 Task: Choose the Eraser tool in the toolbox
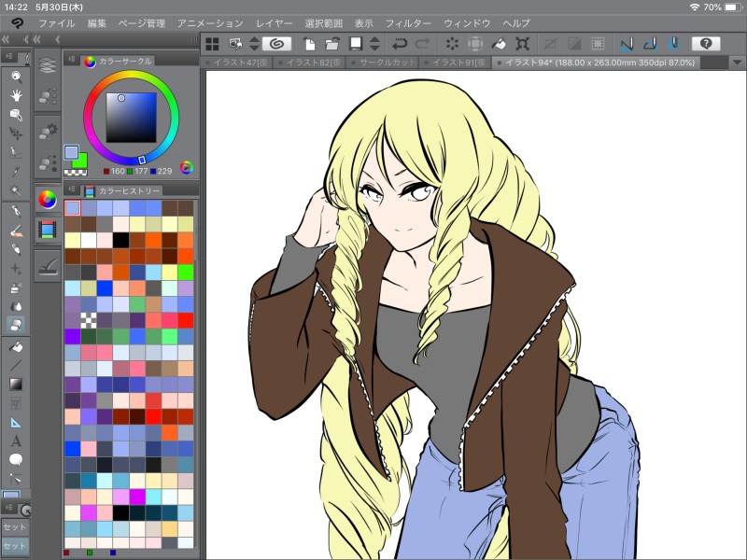coord(16,325)
